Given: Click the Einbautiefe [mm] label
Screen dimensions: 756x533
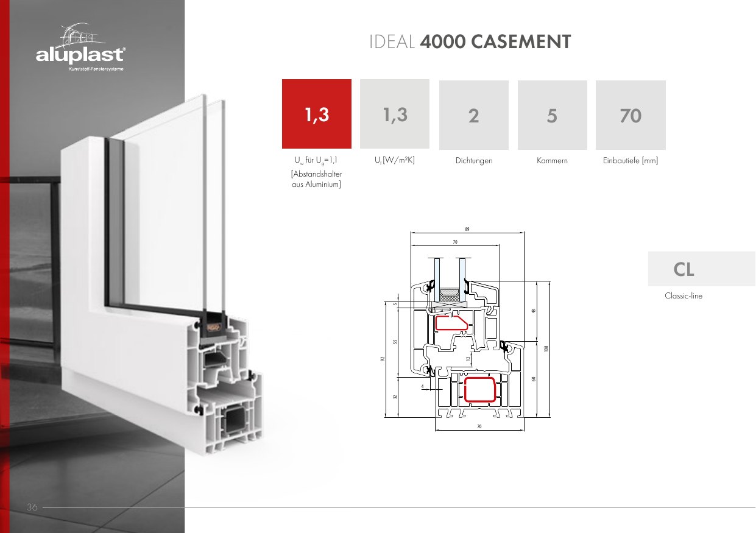Looking at the screenshot, I should 631,161.
